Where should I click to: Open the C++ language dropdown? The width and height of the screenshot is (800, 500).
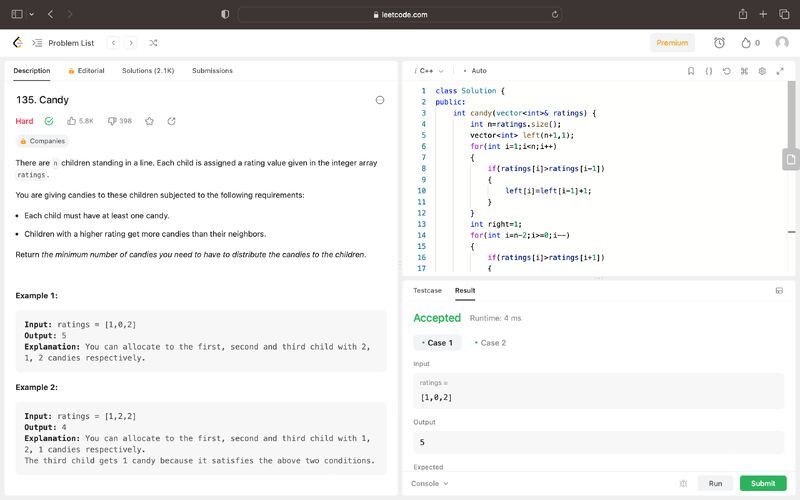tap(429, 71)
